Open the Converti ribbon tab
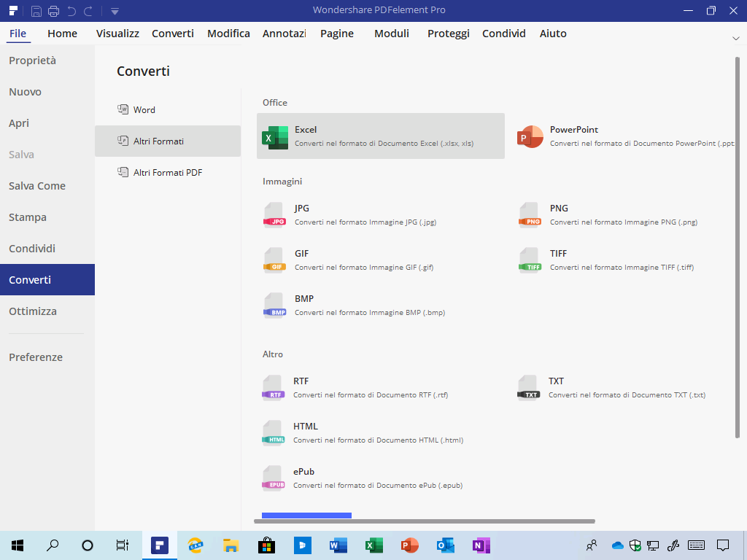 coord(173,34)
